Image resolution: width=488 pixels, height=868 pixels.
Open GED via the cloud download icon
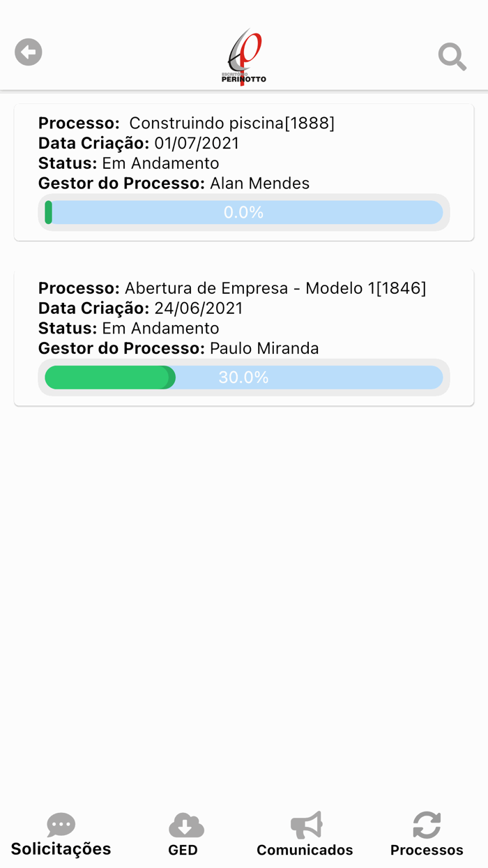(x=183, y=825)
